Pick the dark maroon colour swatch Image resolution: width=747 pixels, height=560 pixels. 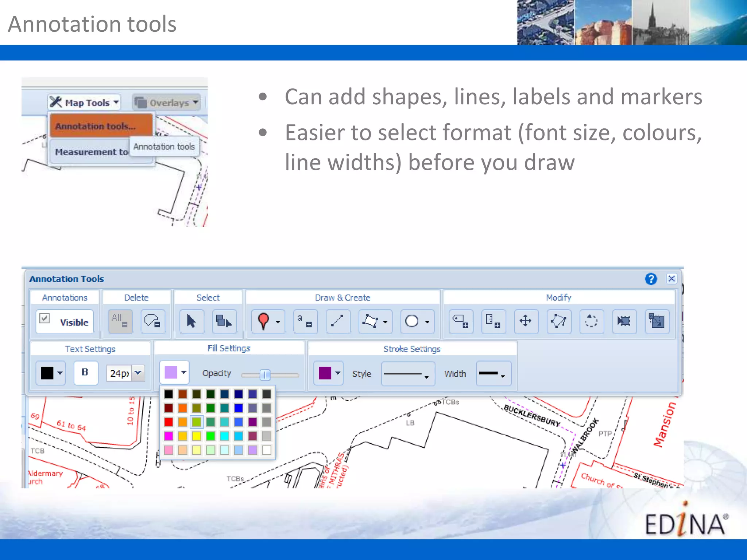click(x=169, y=408)
